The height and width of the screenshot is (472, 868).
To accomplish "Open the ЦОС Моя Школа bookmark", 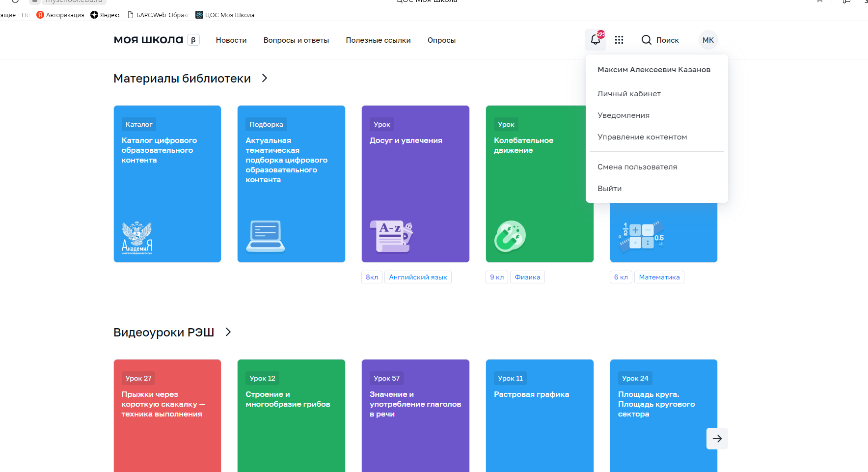I will tap(225, 15).
